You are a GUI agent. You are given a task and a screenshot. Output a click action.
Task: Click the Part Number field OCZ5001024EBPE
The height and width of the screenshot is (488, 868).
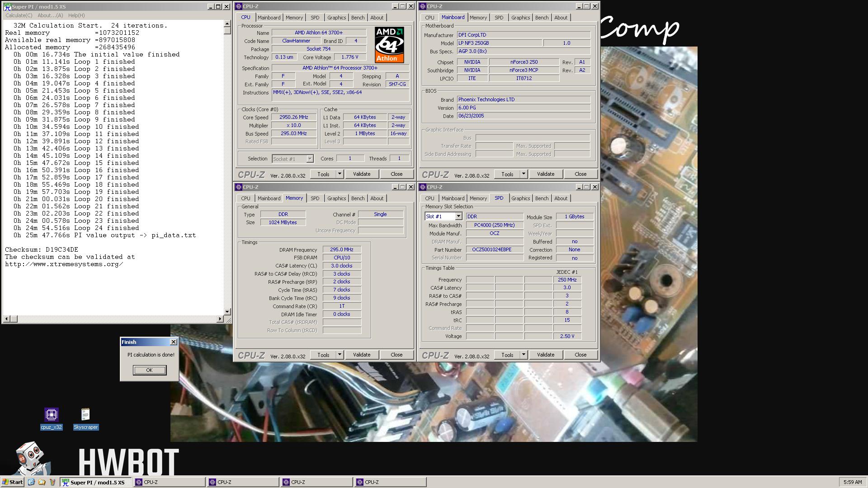coord(494,249)
